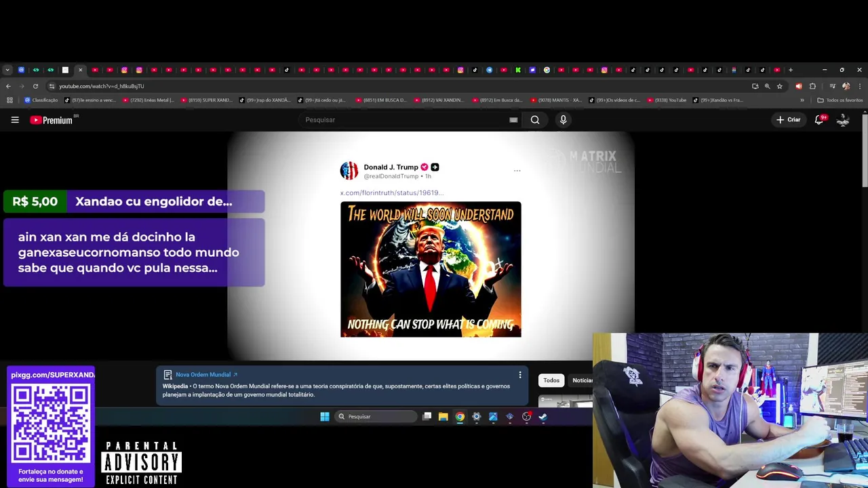The height and width of the screenshot is (488, 868).
Task: Open the 'EM BUSCA D...' bookmark
Action: pyautogui.click(x=381, y=100)
